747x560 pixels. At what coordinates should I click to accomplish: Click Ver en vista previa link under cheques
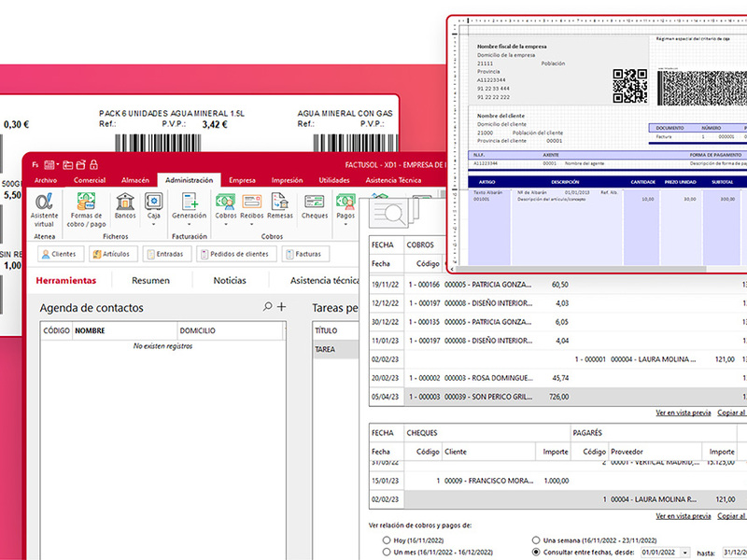(684, 516)
